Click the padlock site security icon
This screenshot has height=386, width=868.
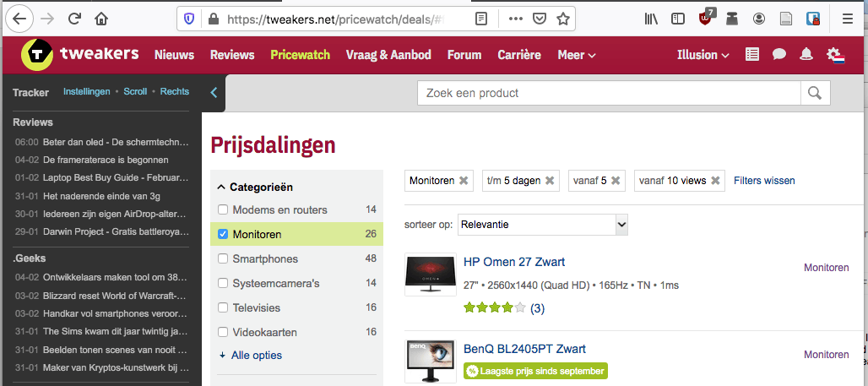tap(213, 19)
